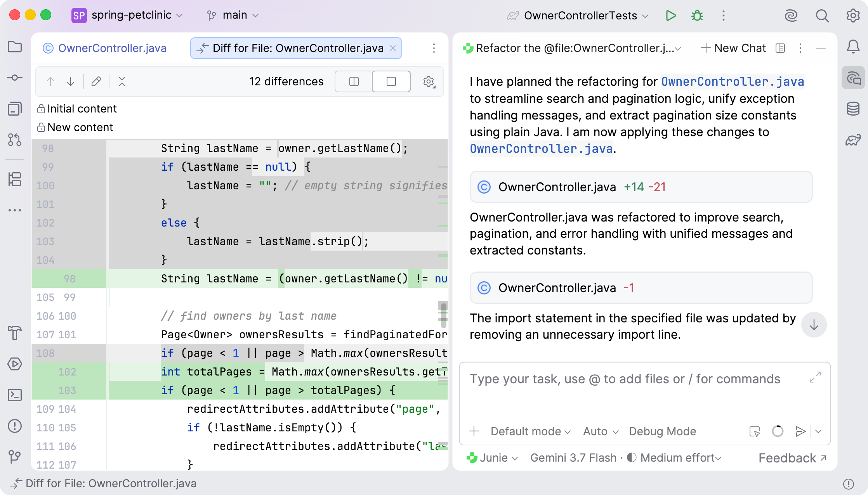This screenshot has width=868, height=495.
Task: Open the Database tool window
Action: [x=853, y=109]
